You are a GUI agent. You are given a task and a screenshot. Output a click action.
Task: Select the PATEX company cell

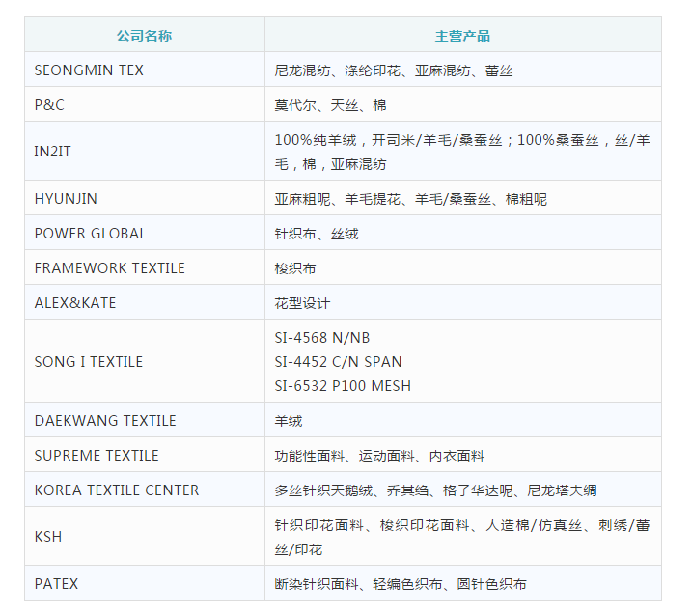coord(145,583)
